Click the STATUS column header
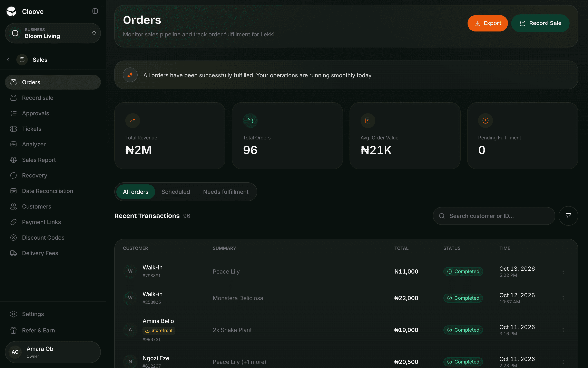The width and height of the screenshot is (588, 368). tap(452, 248)
